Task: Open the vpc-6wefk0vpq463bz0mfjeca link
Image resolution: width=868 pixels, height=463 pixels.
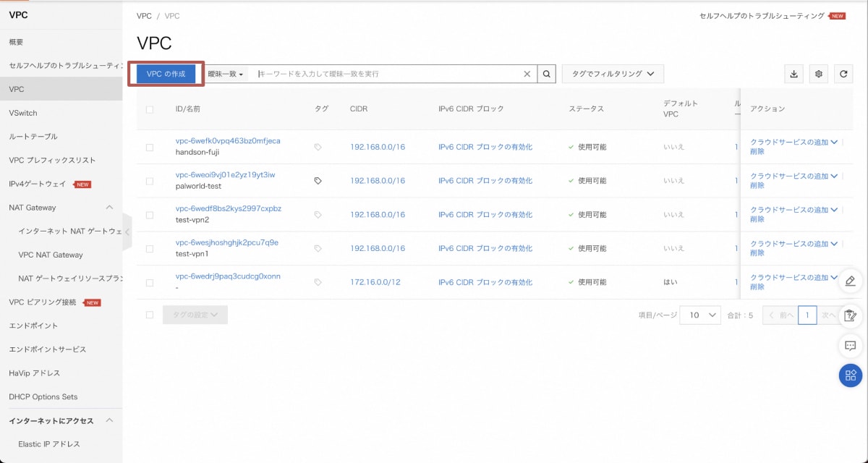Action: click(x=228, y=141)
